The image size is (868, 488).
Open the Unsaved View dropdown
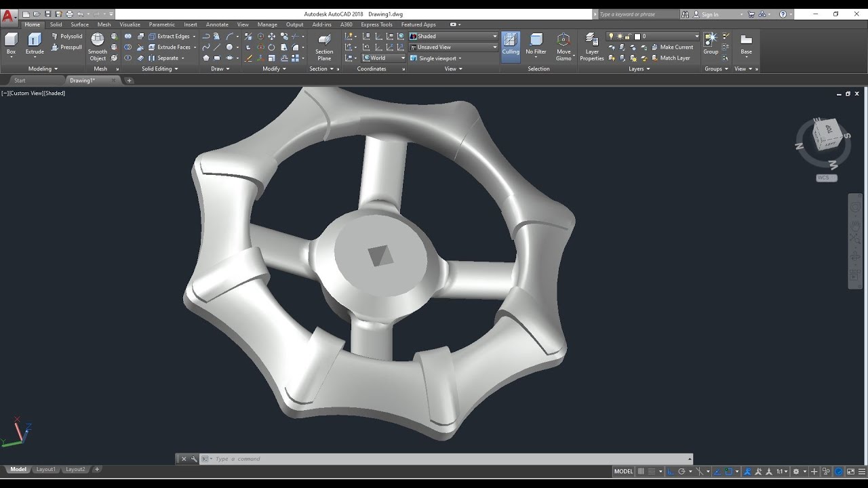pyautogui.click(x=454, y=47)
